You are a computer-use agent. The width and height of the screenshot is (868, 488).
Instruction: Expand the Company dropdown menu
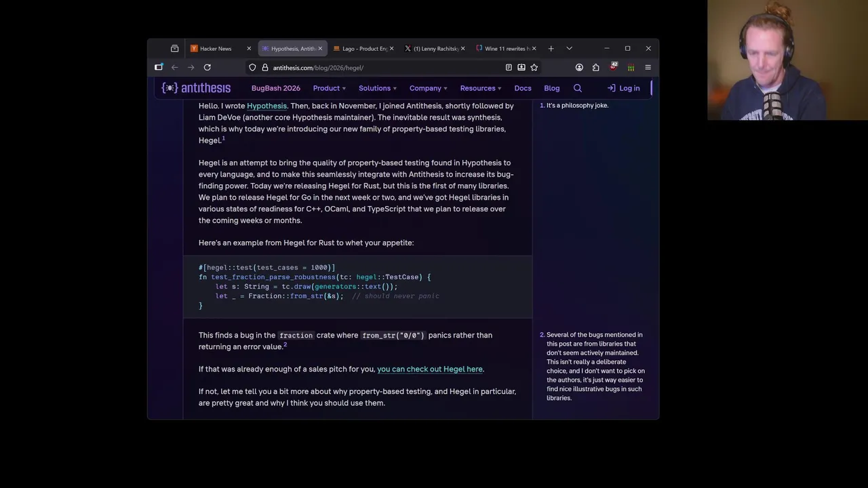pyautogui.click(x=429, y=88)
